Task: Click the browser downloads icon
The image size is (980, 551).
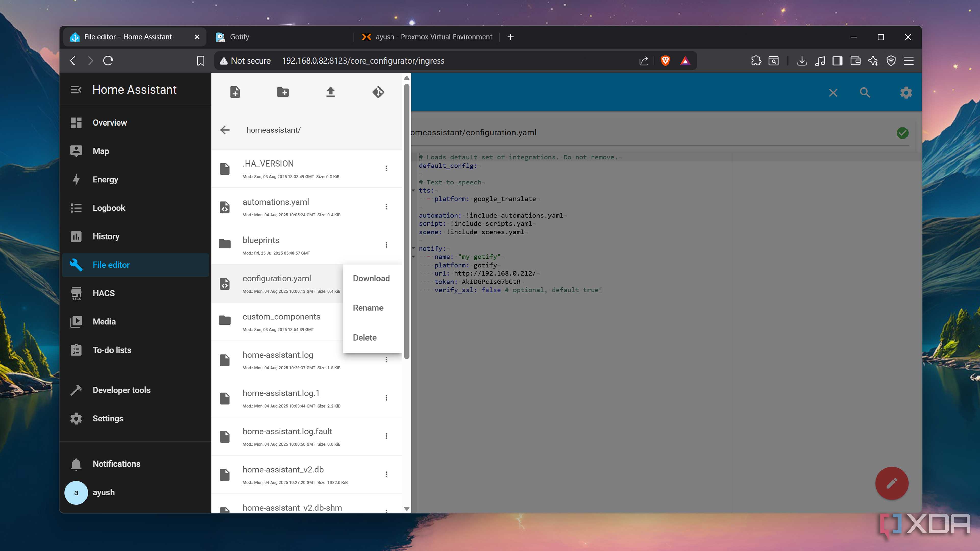Action: click(x=802, y=60)
